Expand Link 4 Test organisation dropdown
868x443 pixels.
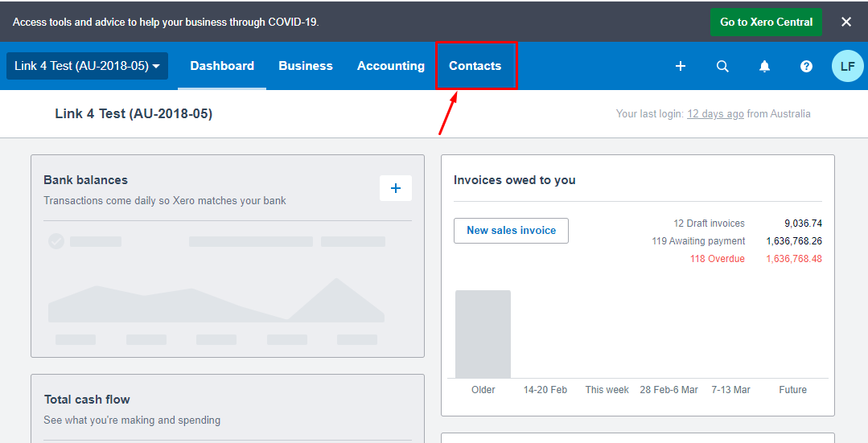(x=87, y=66)
